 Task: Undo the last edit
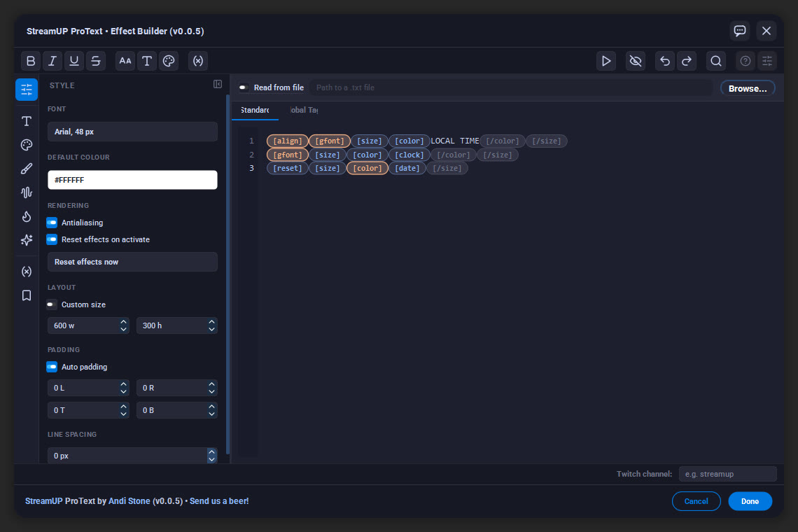point(665,61)
